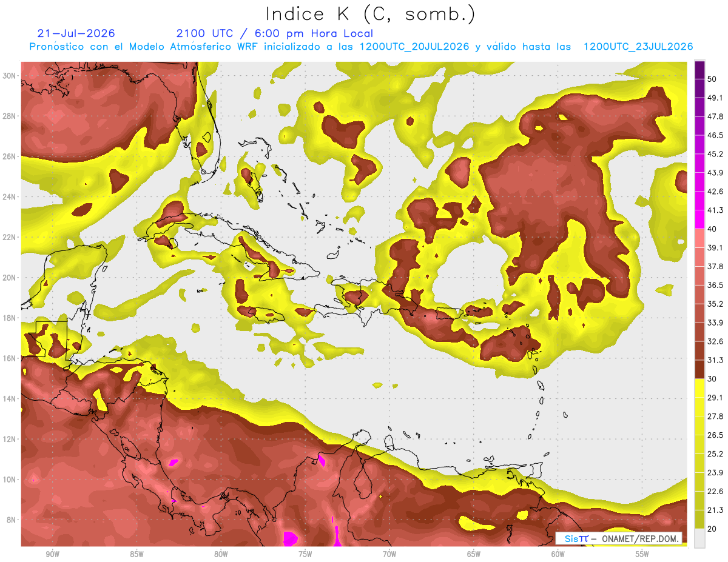Click the colorbar value 32.6
Image resolution: width=728 pixels, height=562 pixels.
tap(715, 341)
